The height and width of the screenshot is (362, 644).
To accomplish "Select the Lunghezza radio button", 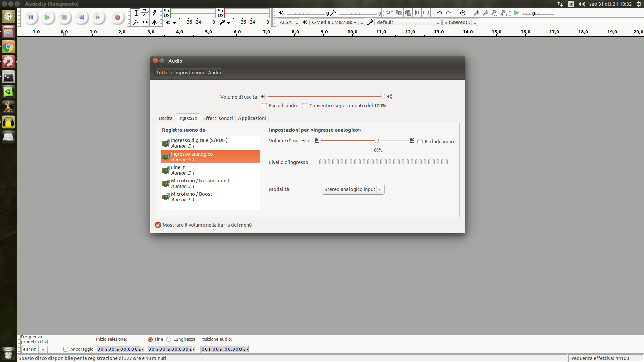I will pyautogui.click(x=169, y=339).
